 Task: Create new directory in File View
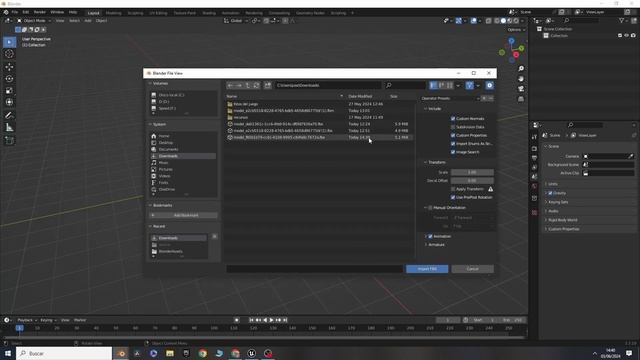point(268,85)
